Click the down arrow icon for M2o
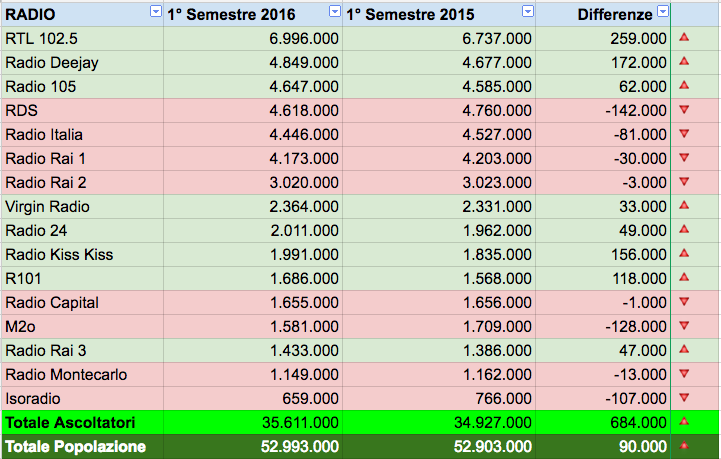This screenshot has height=459, width=721. 684,326
